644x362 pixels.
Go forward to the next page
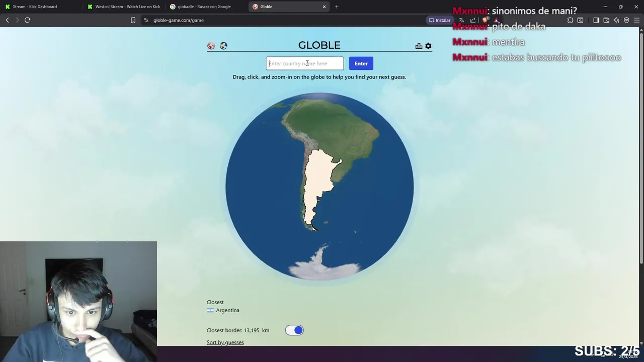tap(17, 20)
